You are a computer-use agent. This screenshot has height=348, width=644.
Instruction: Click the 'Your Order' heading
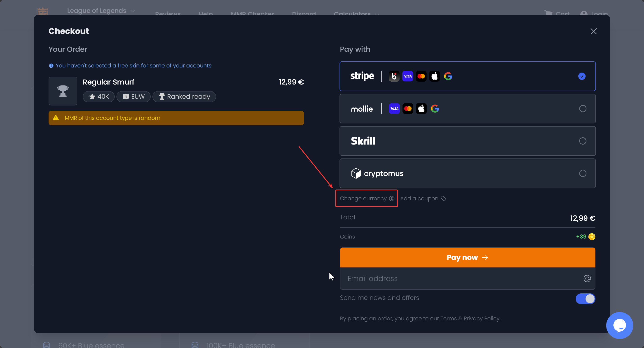click(x=68, y=49)
